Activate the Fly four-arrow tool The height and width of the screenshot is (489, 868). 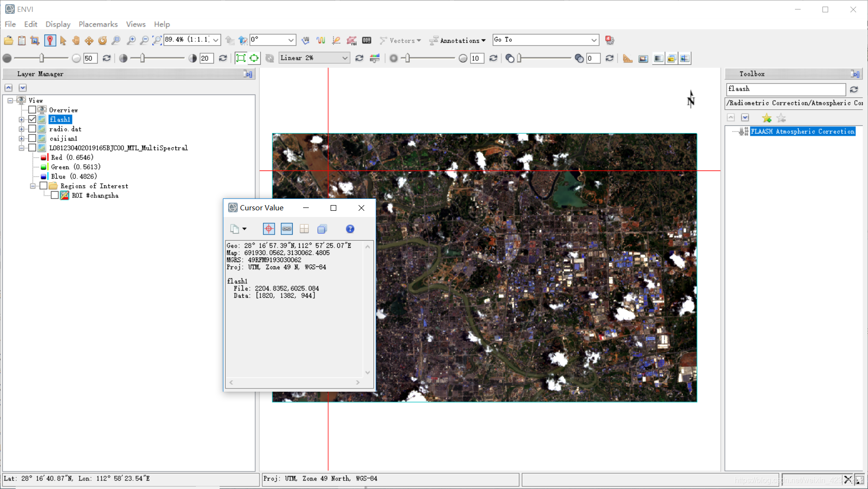click(x=89, y=40)
